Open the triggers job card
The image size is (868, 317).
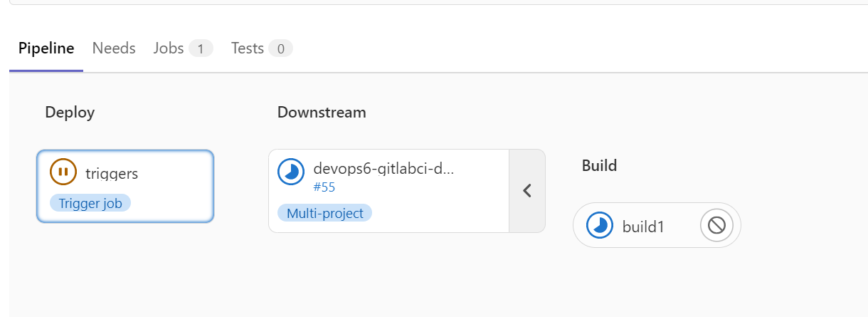(x=125, y=187)
